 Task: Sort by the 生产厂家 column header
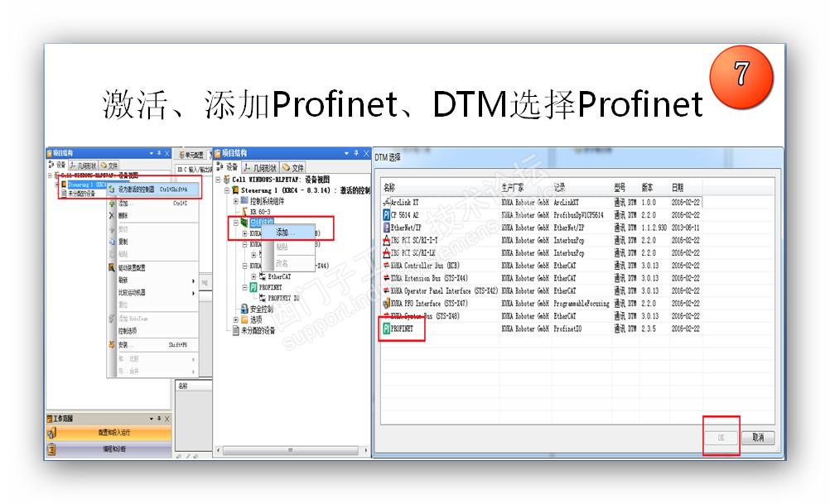point(513,188)
